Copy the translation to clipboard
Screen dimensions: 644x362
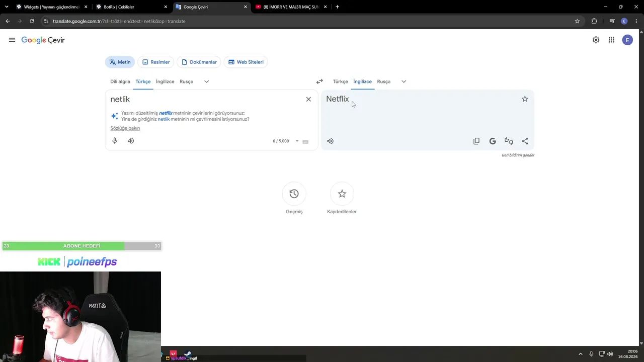(476, 141)
